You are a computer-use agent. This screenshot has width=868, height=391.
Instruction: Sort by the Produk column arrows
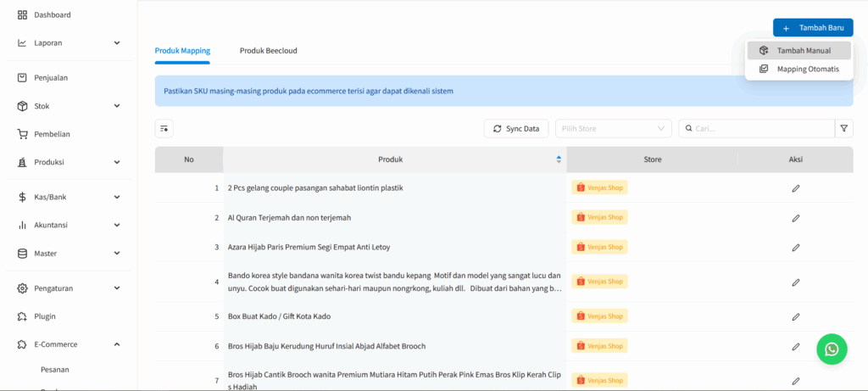coord(559,159)
